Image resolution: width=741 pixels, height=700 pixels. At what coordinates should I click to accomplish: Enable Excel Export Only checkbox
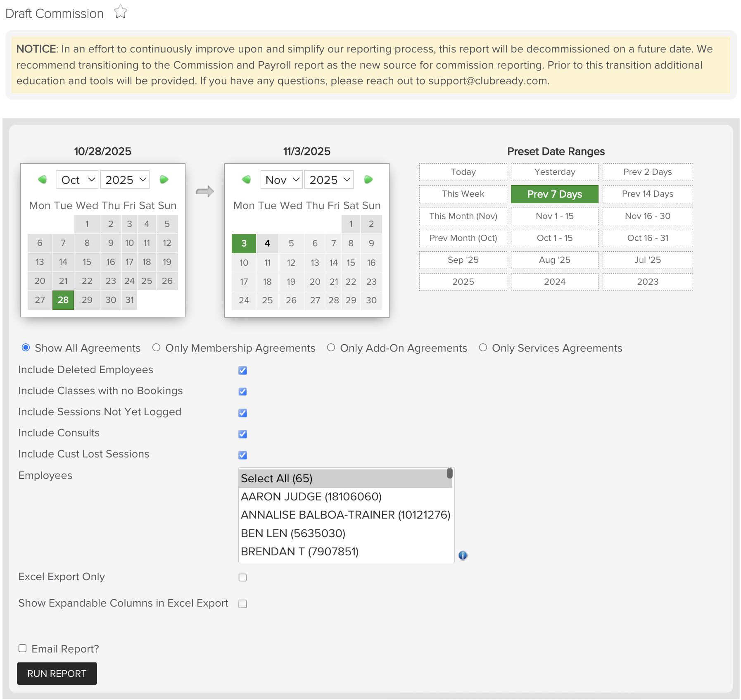(243, 577)
